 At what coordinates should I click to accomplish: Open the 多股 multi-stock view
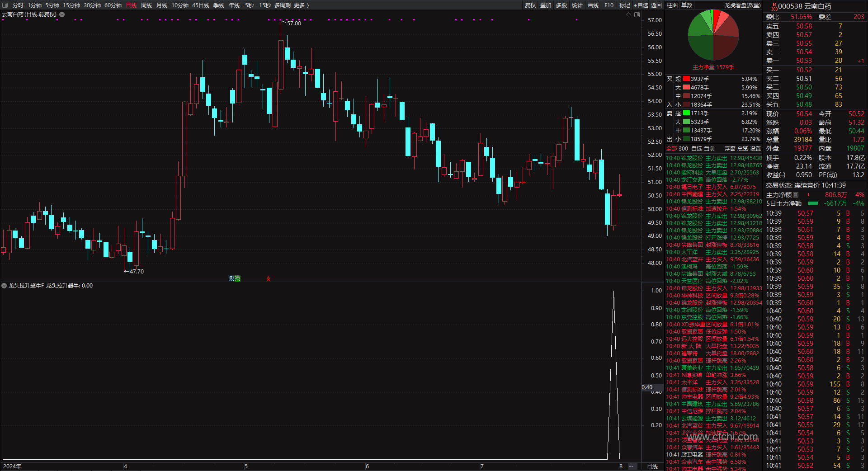point(561,5)
